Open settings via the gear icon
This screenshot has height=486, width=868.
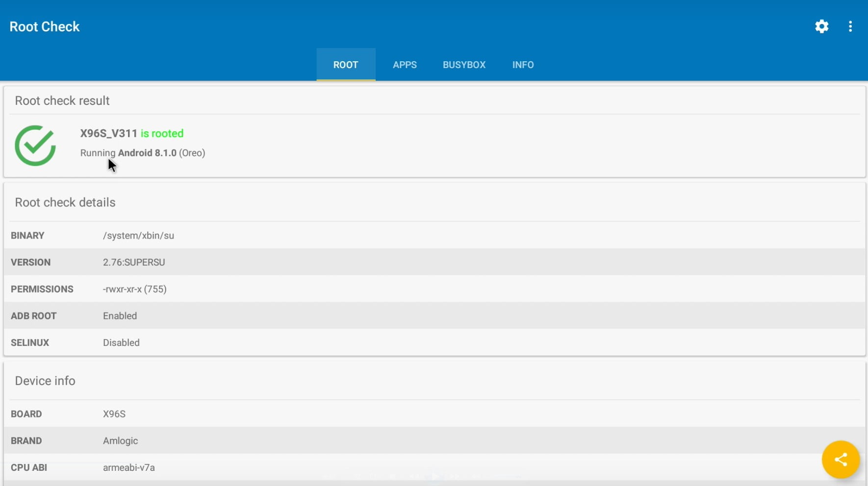(822, 26)
